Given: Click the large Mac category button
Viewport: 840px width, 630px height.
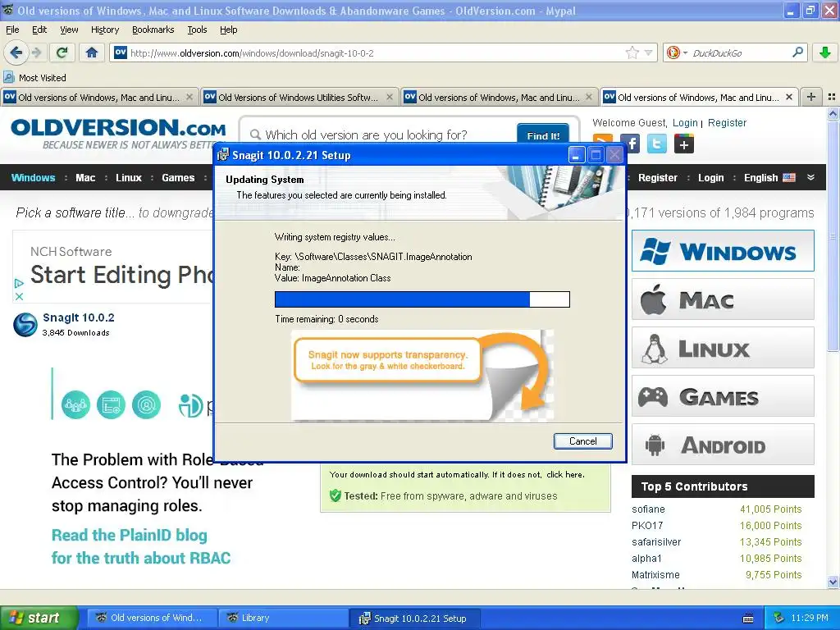Looking at the screenshot, I should 723,299.
